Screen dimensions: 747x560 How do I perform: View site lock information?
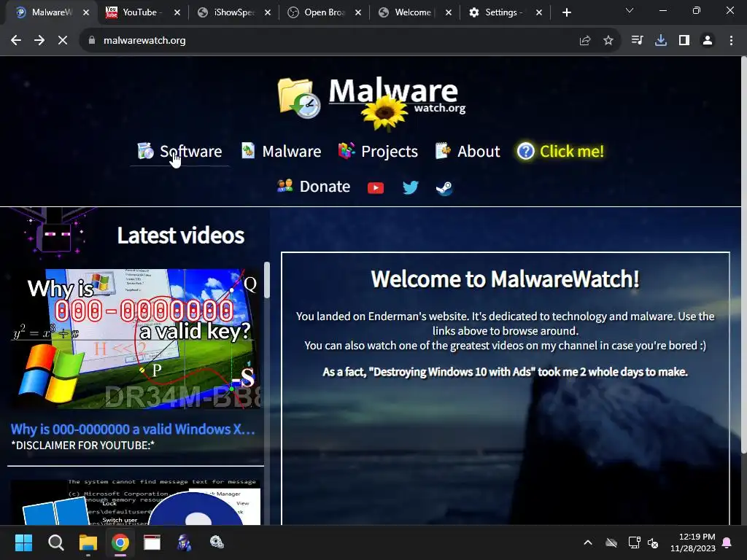[91, 41]
